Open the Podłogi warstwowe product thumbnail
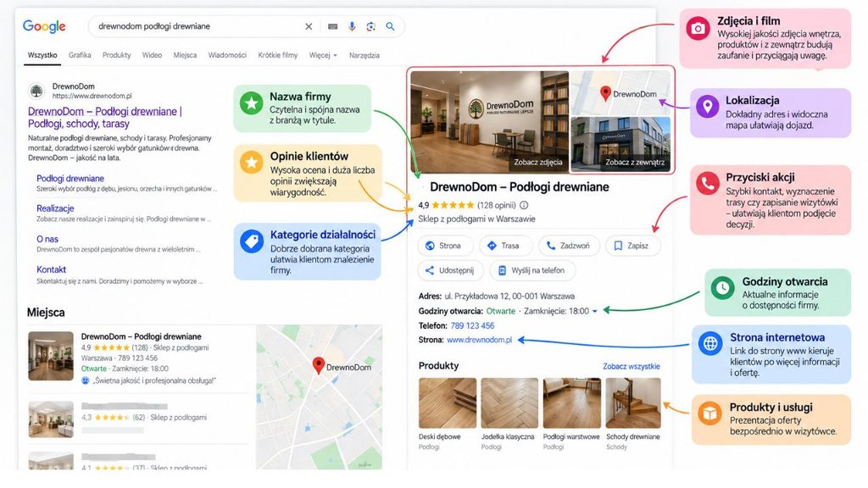This screenshot has height=488, width=868. (571, 402)
